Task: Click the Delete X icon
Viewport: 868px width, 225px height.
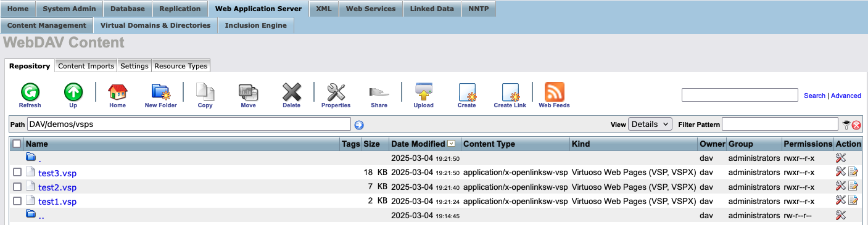Action: tap(291, 92)
